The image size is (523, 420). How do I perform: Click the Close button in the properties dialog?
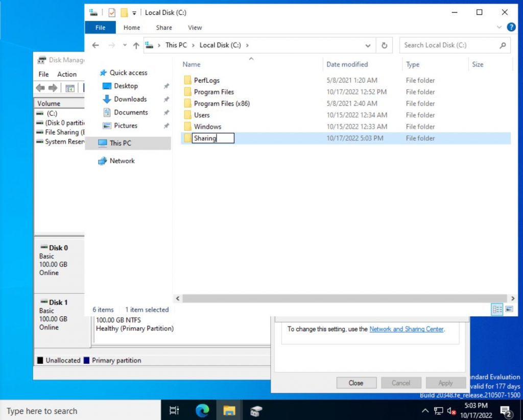click(x=356, y=382)
